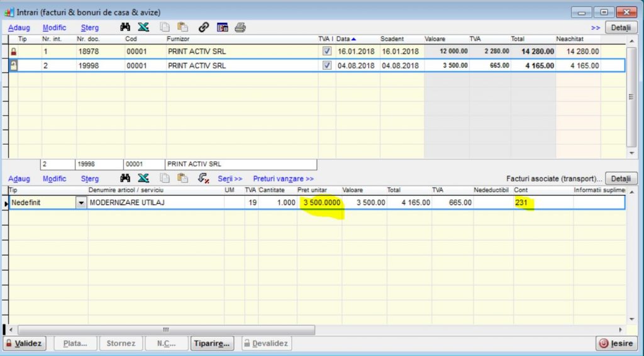Expand Preturi vanzare >> options
Image resolution: width=644 pixels, height=356 pixels.
tap(283, 179)
